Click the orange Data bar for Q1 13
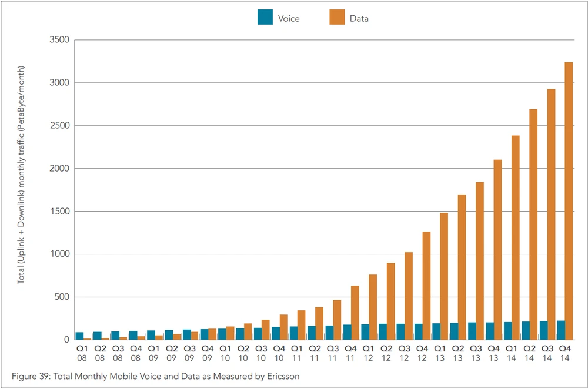588x389 pixels. pos(444,276)
